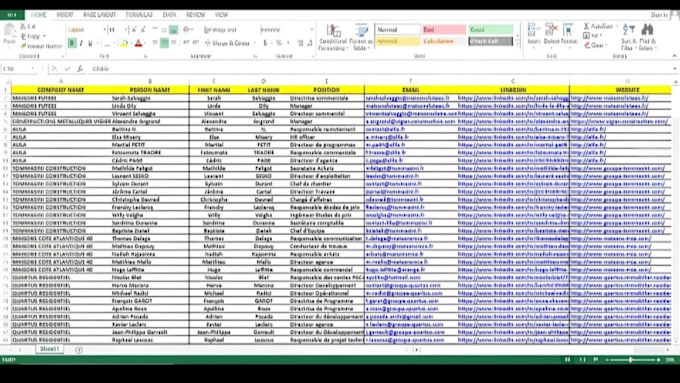Click the Insert Function fx icon
Screen dimensions: 680x383
point(80,69)
